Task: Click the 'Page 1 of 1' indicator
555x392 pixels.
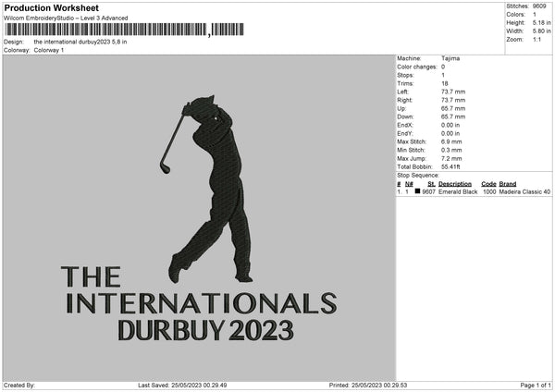Action: click(x=536, y=386)
